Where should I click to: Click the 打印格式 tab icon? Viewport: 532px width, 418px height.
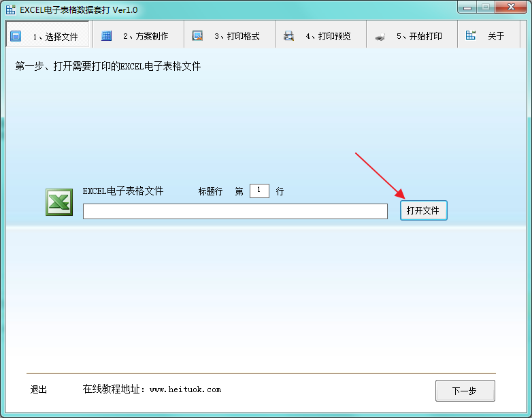(197, 35)
